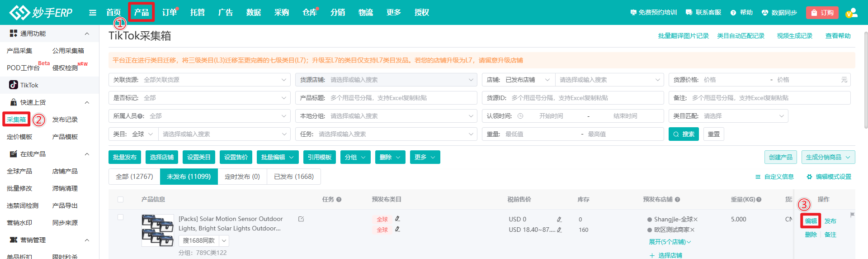Click the flag icon on product row
This screenshot has width=868, height=259.
[x=852, y=215]
